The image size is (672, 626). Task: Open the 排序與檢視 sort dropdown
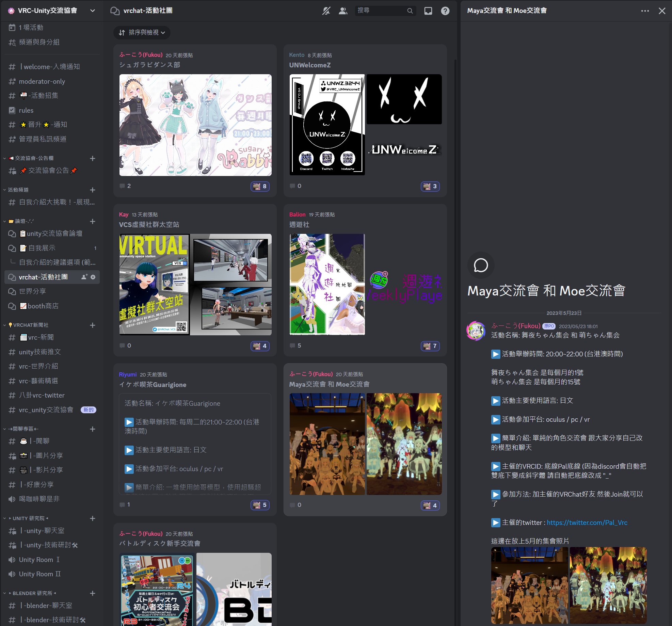141,33
